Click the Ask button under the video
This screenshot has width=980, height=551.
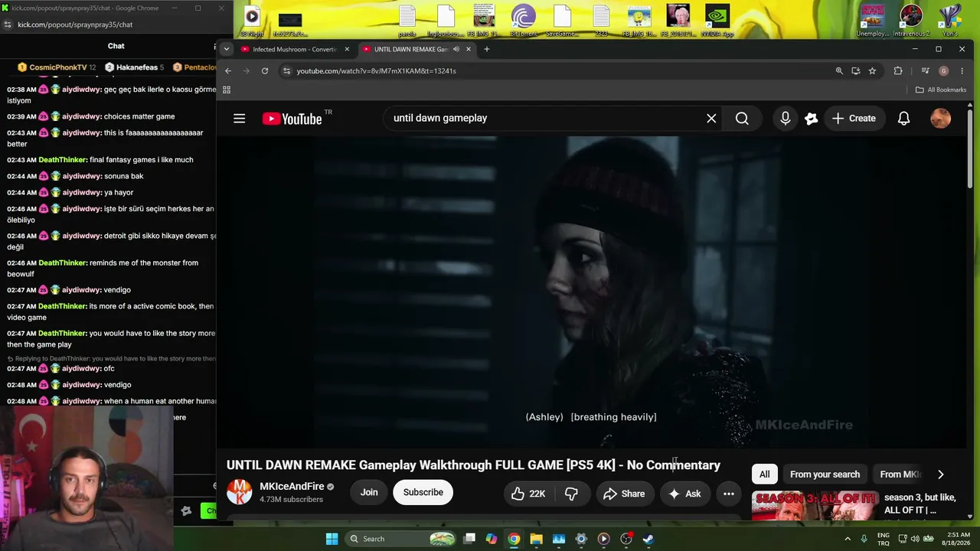click(x=684, y=494)
